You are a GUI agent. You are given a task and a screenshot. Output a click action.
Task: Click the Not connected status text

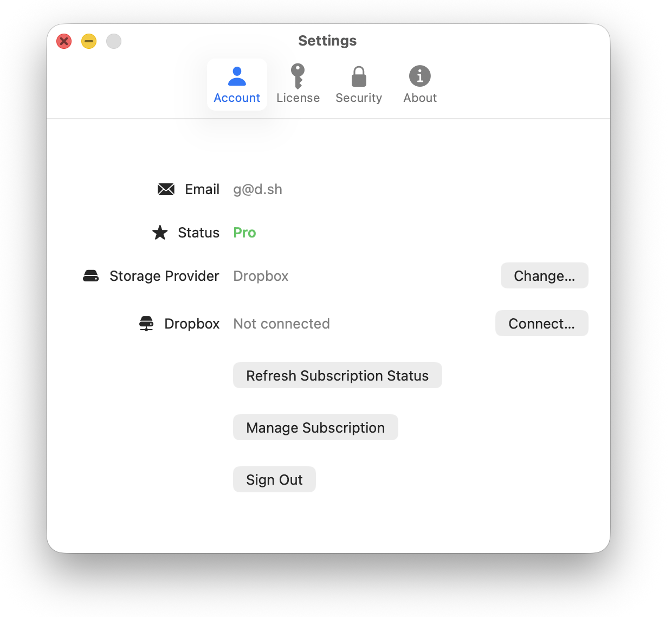[x=281, y=323]
